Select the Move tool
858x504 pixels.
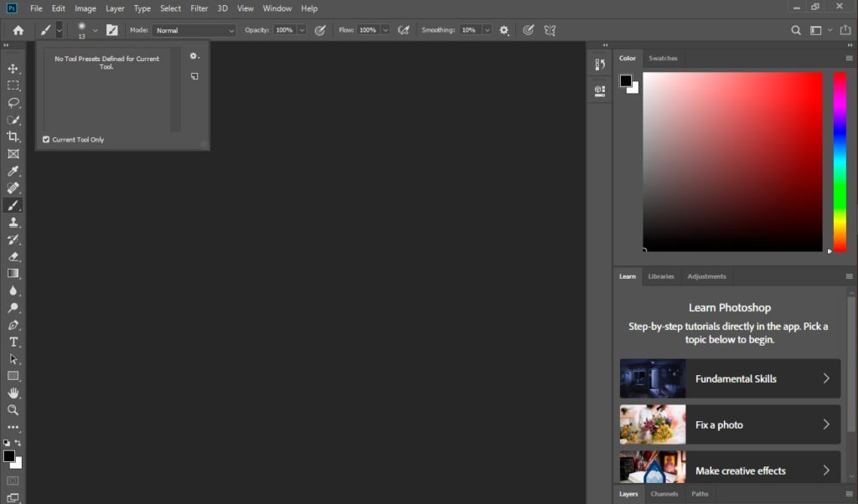13,68
